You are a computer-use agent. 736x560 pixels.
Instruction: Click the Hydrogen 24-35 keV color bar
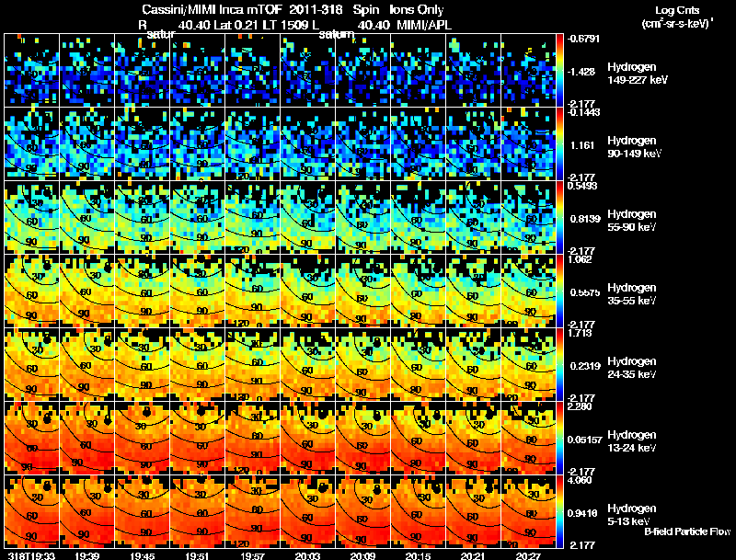pyautogui.click(x=561, y=365)
